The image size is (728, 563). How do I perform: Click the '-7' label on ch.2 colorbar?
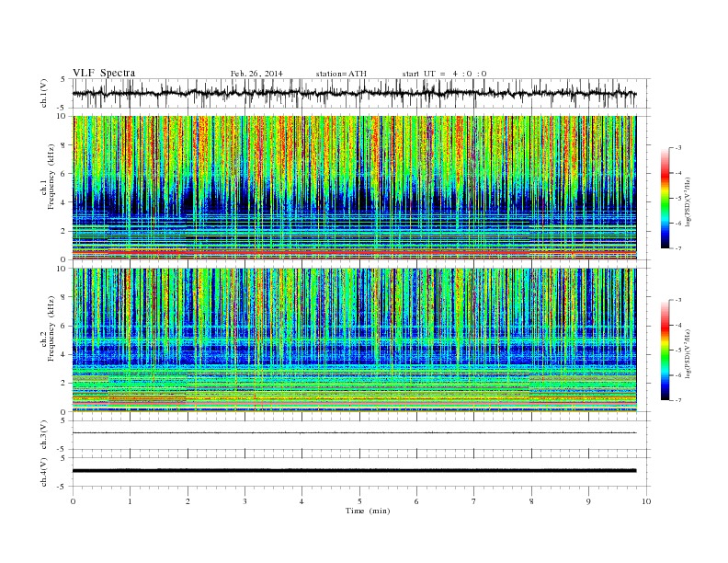[677, 400]
